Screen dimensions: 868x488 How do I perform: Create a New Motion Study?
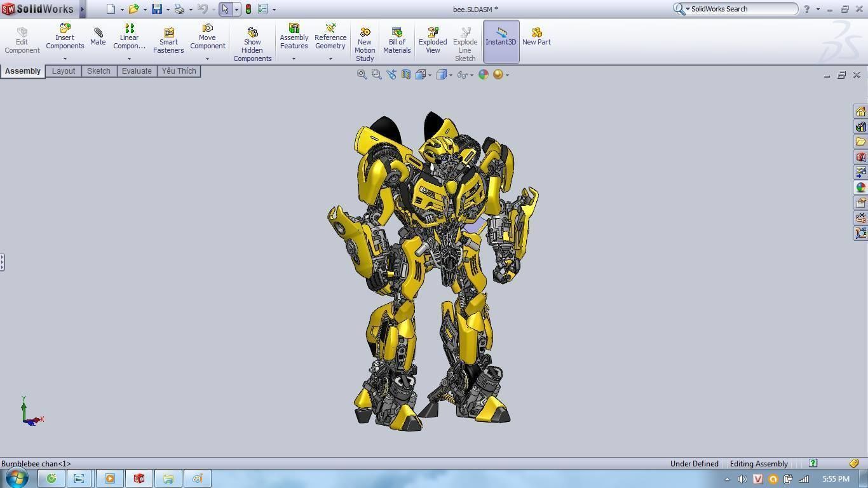point(365,44)
